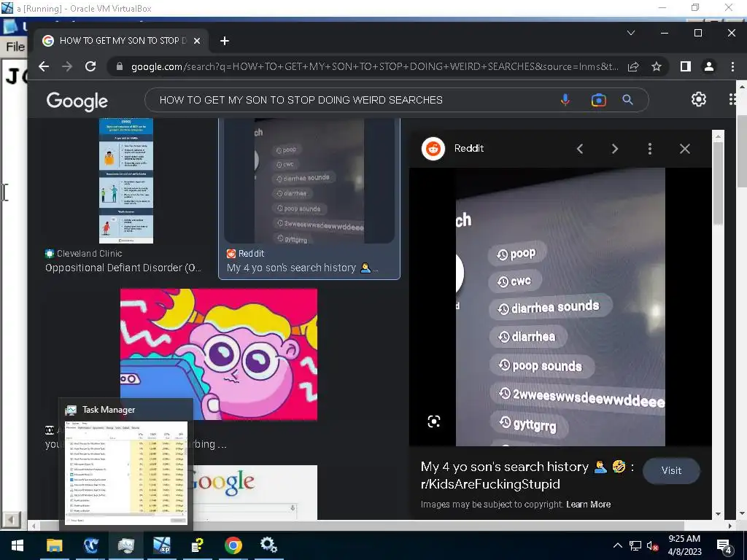View site info via the padlock icon
This screenshot has width=747, height=560.
tap(120, 66)
